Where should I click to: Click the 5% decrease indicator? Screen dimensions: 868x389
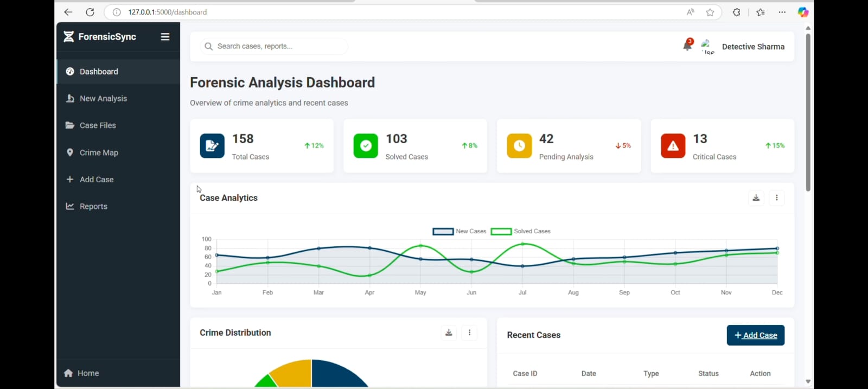(623, 146)
